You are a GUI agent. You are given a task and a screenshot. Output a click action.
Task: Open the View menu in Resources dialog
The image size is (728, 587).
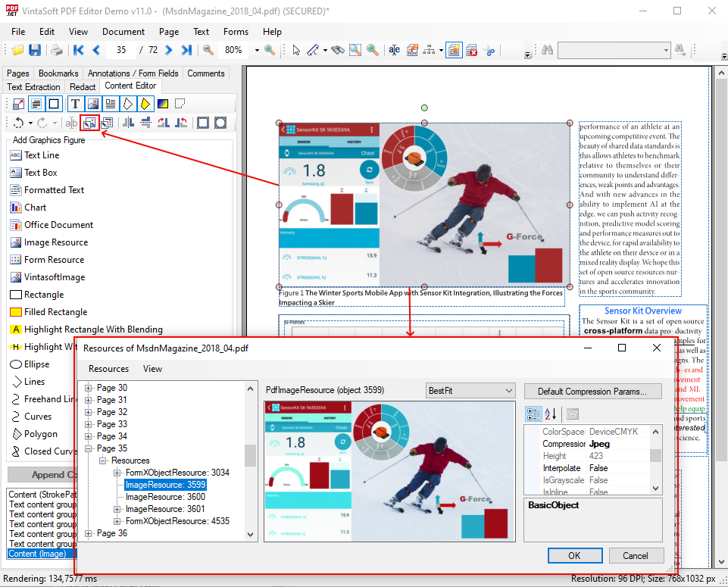pos(152,369)
